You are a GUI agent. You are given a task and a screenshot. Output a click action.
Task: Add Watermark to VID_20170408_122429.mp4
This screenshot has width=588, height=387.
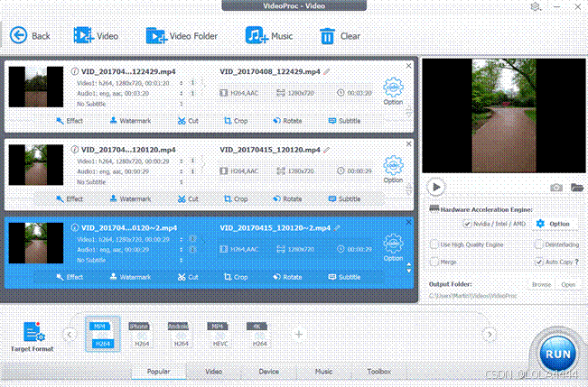(x=130, y=121)
